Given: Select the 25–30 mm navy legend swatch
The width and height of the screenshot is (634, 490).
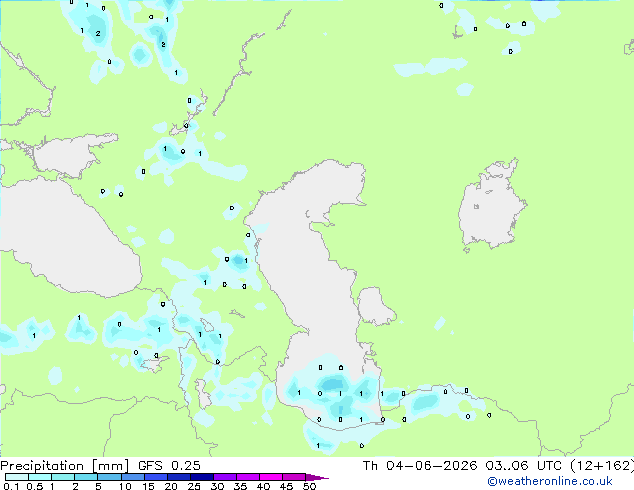Looking at the screenshot, I should tap(202, 477).
